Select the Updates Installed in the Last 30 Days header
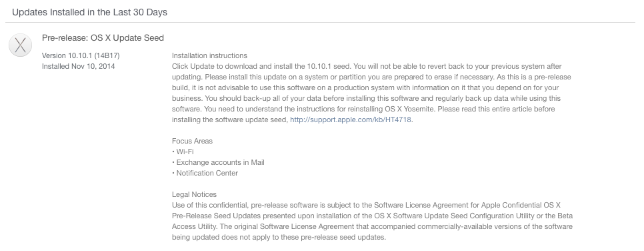Image resolution: width=644 pixels, height=251 pixels. pos(89,12)
